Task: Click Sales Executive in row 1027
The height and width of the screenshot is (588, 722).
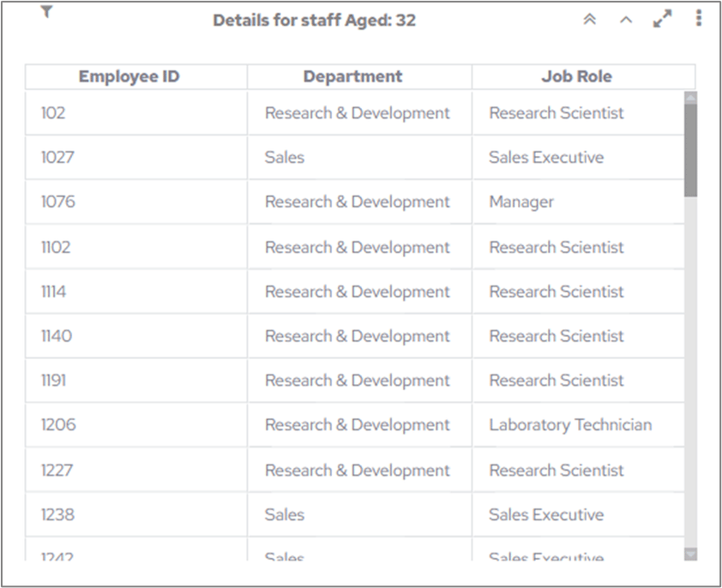Action: pos(546,157)
